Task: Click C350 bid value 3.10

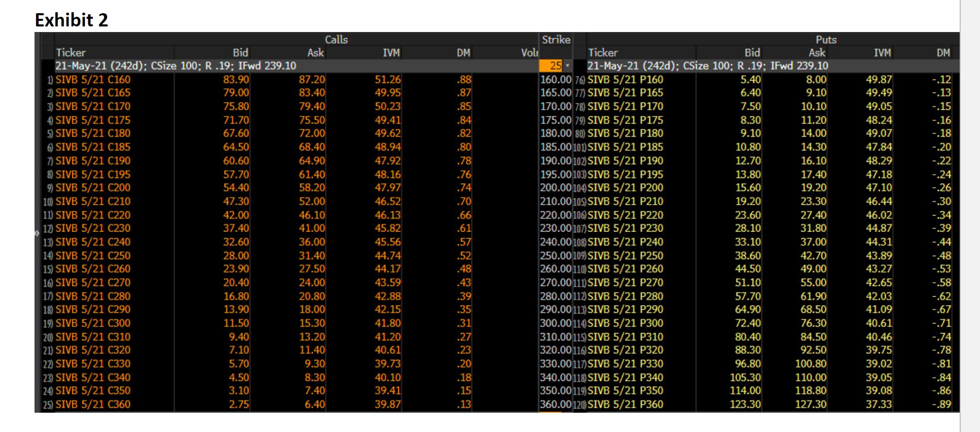Action: point(239,391)
